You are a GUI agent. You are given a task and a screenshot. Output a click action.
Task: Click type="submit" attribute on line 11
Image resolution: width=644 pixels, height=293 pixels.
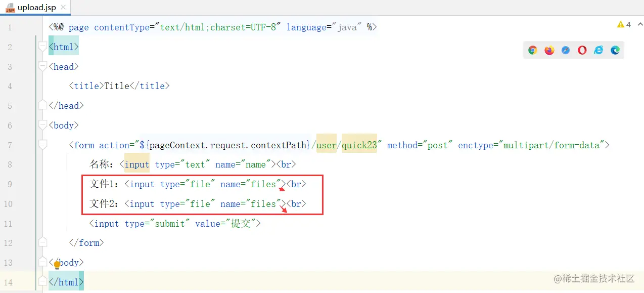[x=157, y=224]
